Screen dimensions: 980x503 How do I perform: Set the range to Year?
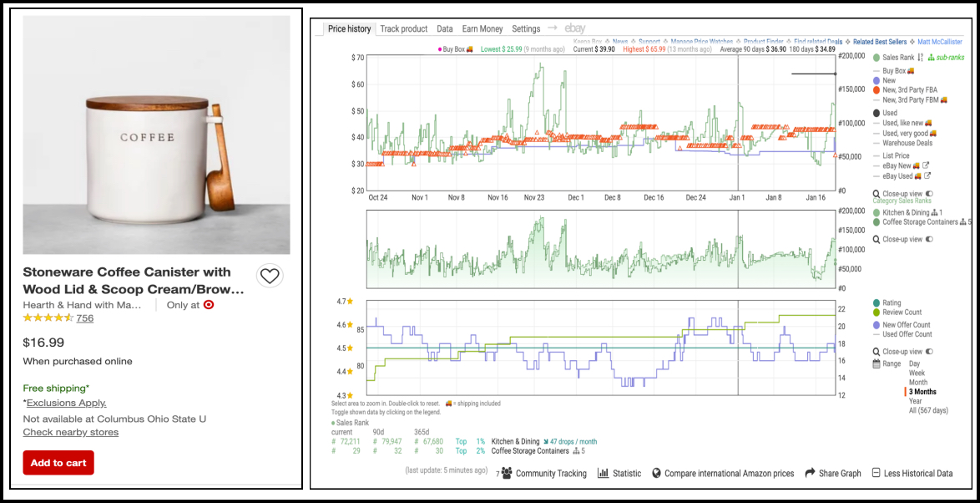916,401
